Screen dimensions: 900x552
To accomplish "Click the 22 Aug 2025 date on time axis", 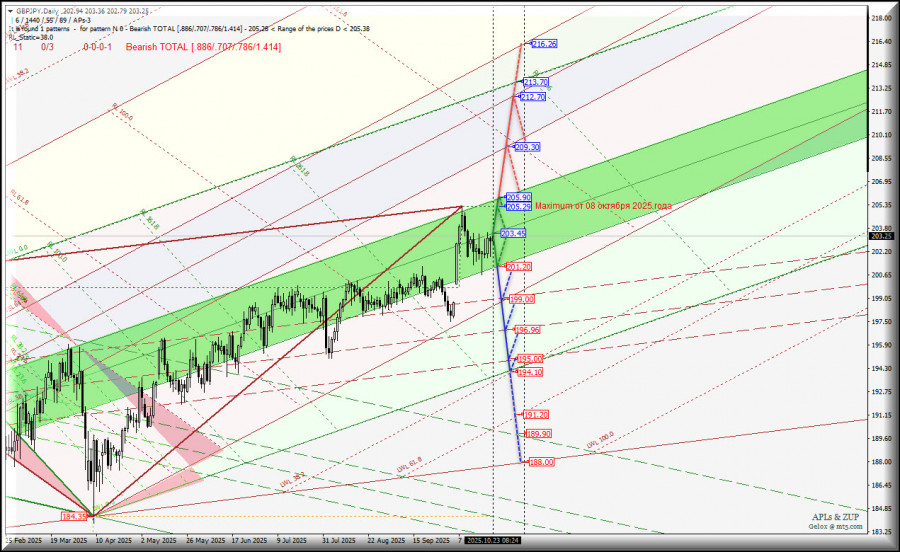I will click(386, 541).
